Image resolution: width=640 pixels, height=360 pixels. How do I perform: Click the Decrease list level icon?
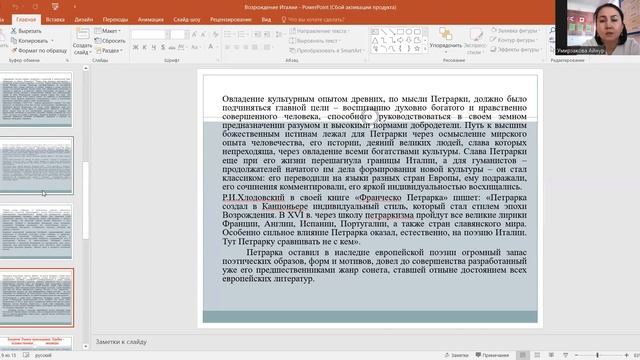(257, 35)
